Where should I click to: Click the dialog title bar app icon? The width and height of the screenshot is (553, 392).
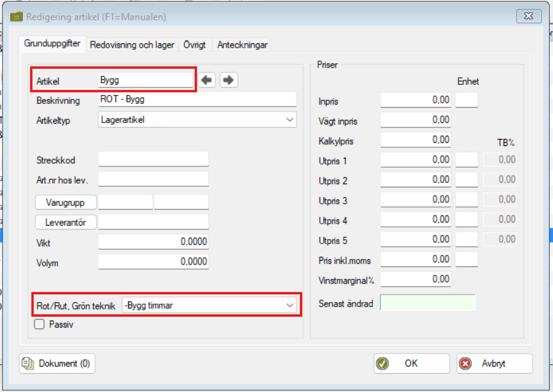pos(17,17)
